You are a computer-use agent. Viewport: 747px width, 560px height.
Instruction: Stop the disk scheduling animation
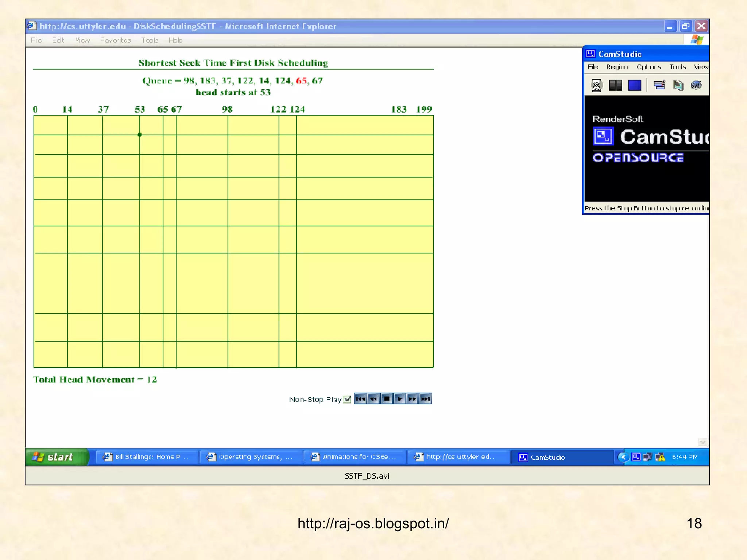coord(386,399)
